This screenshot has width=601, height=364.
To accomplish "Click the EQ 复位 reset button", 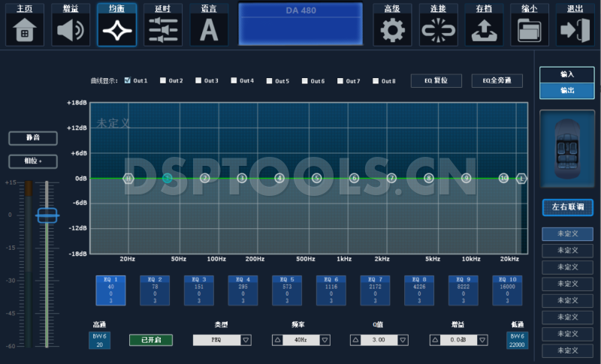I will (x=436, y=81).
